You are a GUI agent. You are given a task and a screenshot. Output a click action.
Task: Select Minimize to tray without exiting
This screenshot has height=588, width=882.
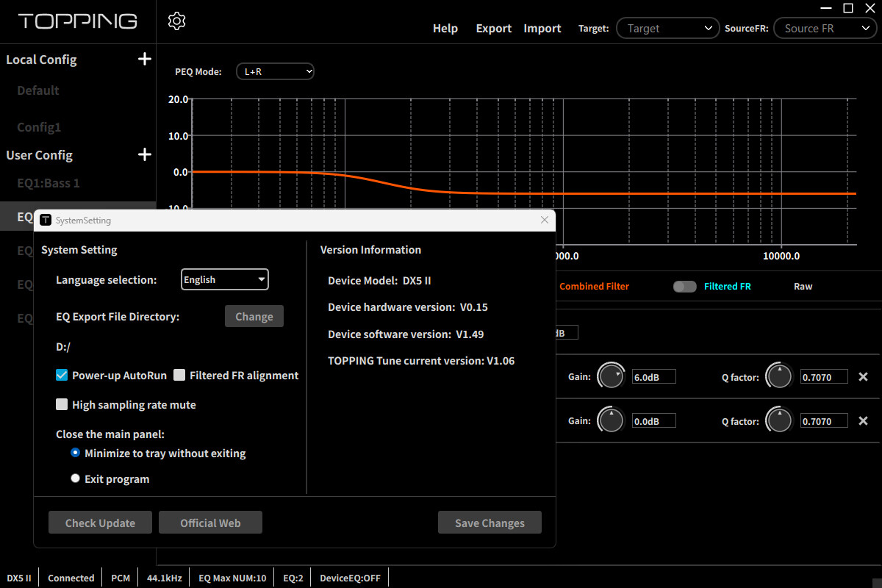(x=75, y=453)
